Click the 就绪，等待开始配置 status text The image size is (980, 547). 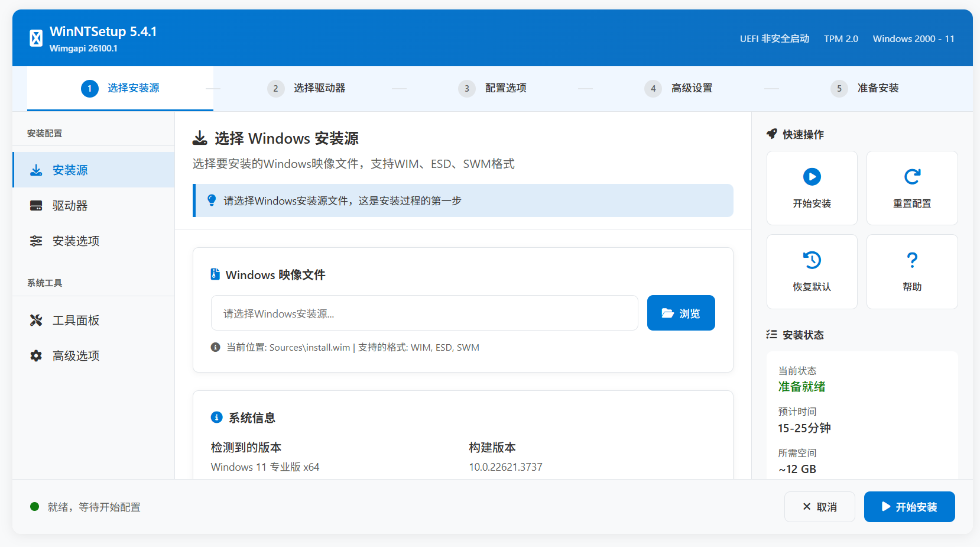[x=94, y=507]
